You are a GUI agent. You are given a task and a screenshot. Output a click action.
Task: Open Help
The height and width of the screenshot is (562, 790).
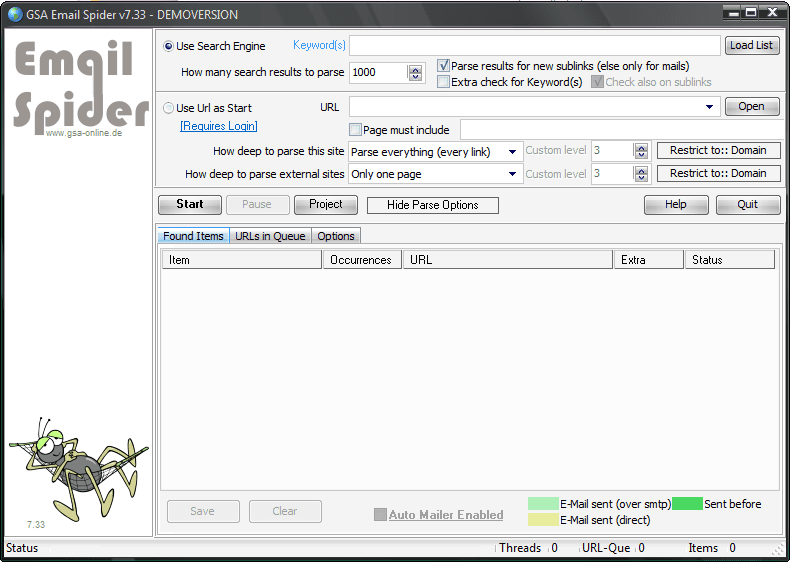click(x=676, y=205)
